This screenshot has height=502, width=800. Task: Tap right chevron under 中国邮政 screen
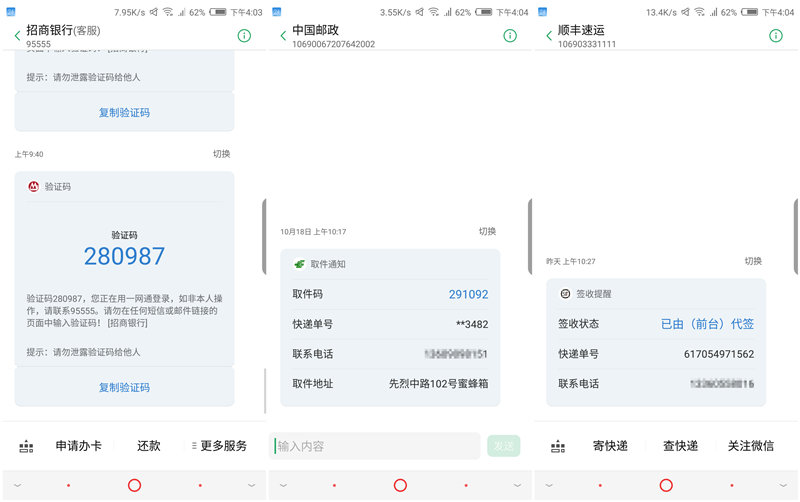tap(517, 485)
